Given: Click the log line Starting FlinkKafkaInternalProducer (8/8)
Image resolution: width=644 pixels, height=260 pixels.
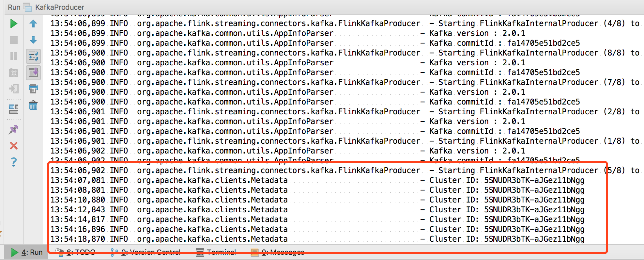Looking at the screenshot, I should point(345,53).
